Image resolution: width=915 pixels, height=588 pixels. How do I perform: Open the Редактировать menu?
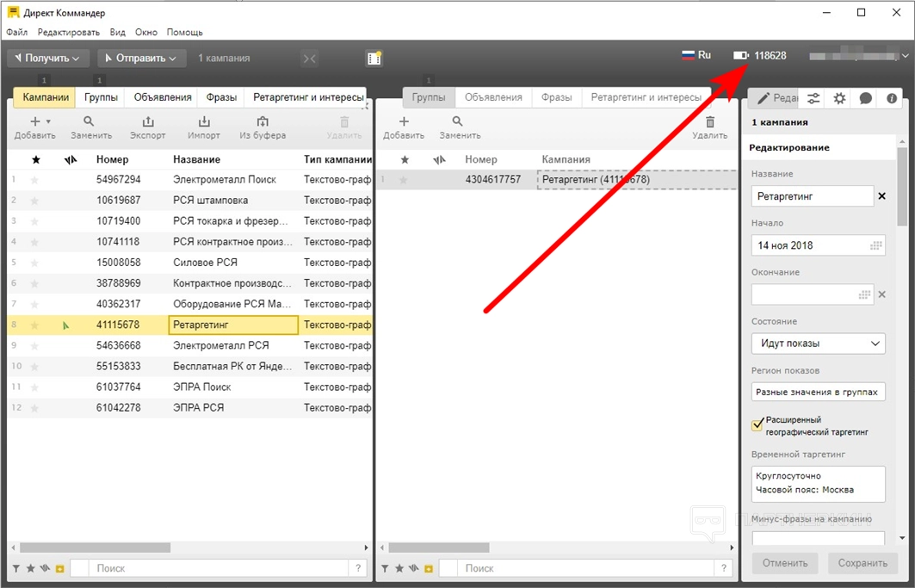(x=69, y=32)
